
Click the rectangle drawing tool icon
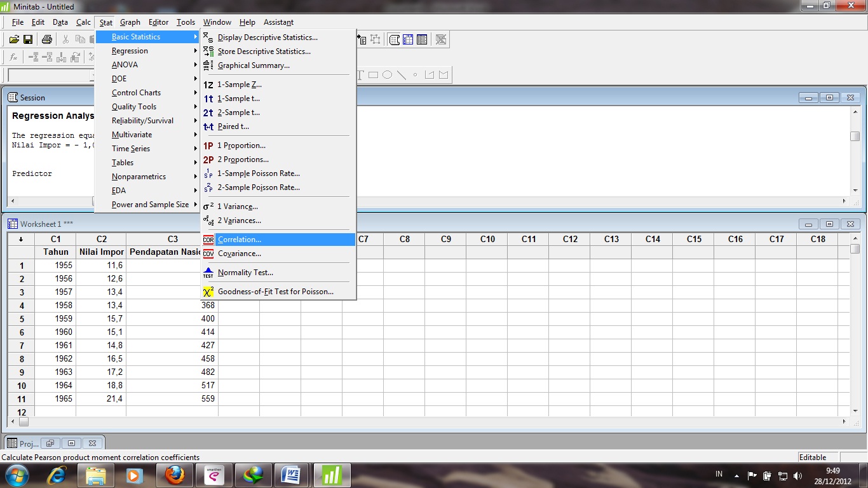pyautogui.click(x=373, y=75)
